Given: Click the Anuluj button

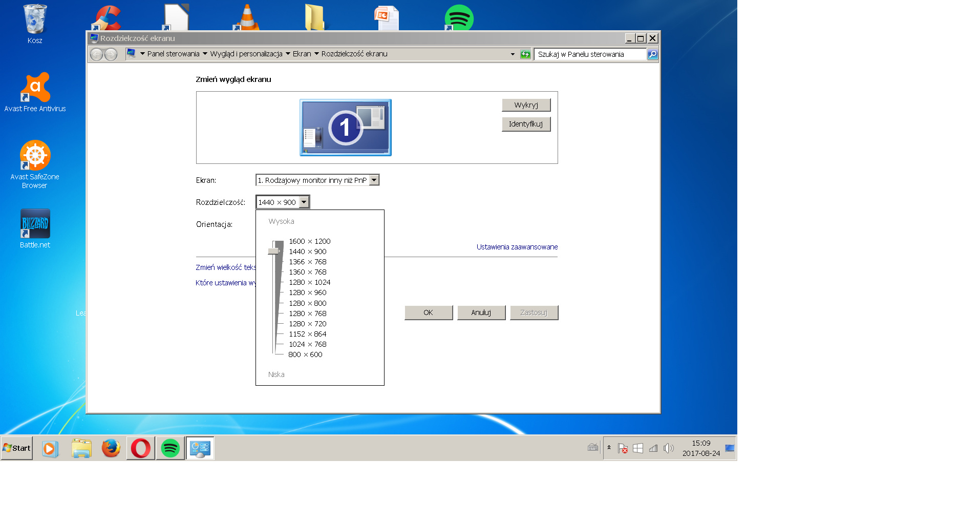Looking at the screenshot, I should 481,312.
